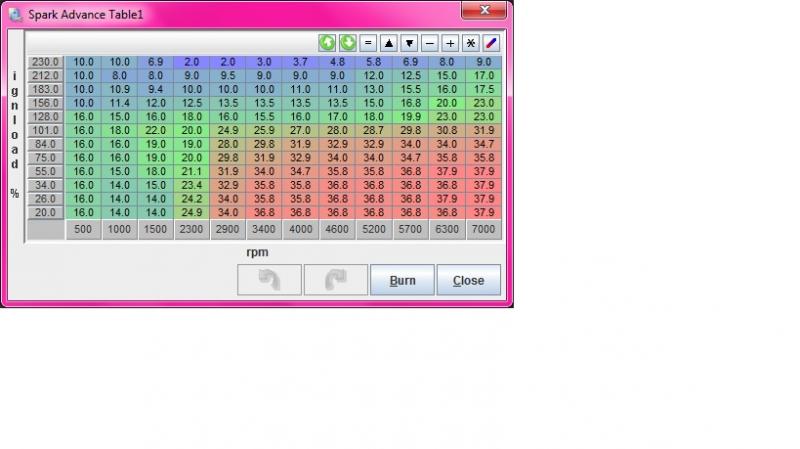Select the 101.0 load row header
The height and width of the screenshot is (449, 800).
(45, 131)
